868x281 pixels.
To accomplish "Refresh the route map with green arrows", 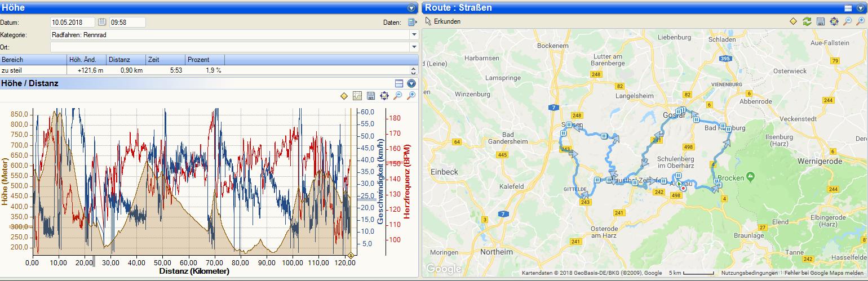I will [807, 21].
